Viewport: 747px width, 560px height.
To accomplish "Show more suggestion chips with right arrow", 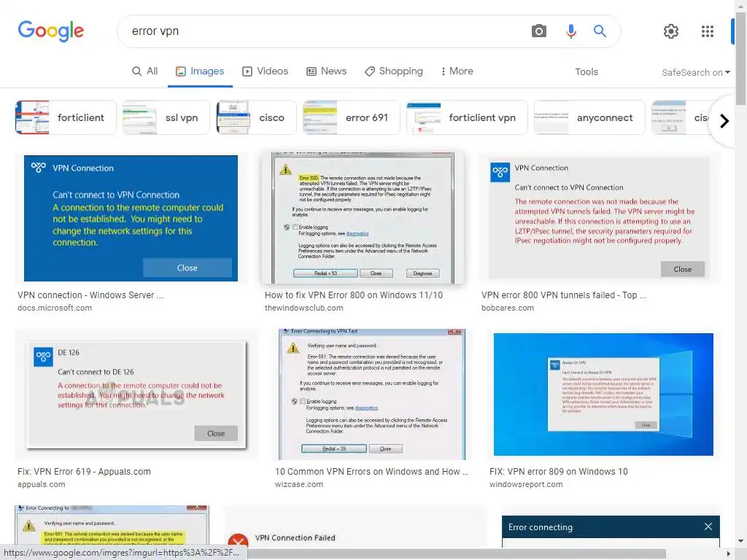I will click(x=724, y=121).
